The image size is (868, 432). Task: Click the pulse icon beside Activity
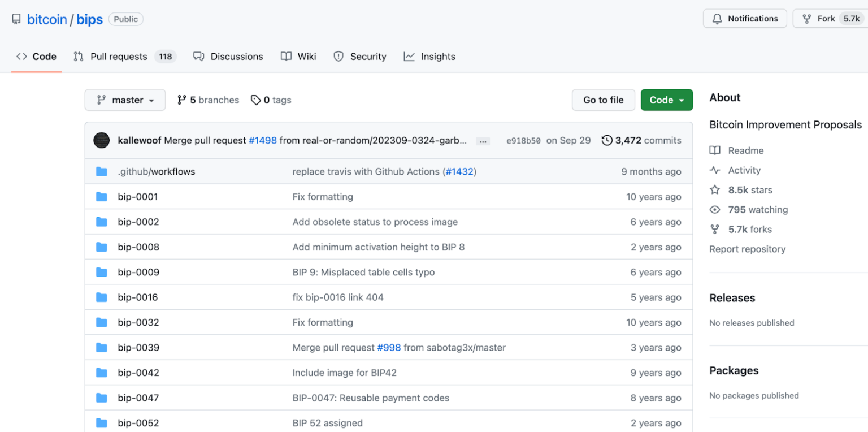click(715, 170)
